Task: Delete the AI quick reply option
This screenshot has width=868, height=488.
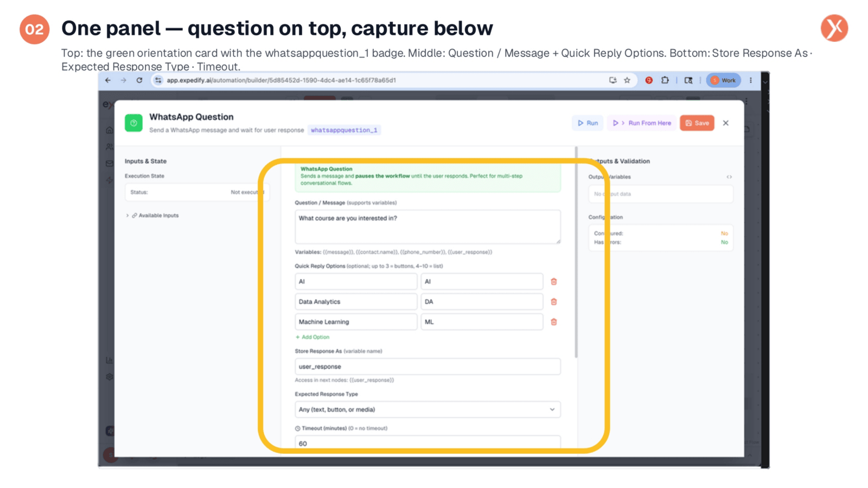Action: tap(554, 281)
